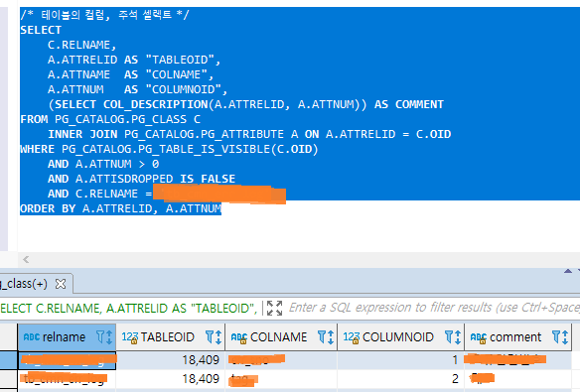The height and width of the screenshot is (392, 580).
Task: Click the TABLEOID column header
Action: pyautogui.click(x=171, y=337)
